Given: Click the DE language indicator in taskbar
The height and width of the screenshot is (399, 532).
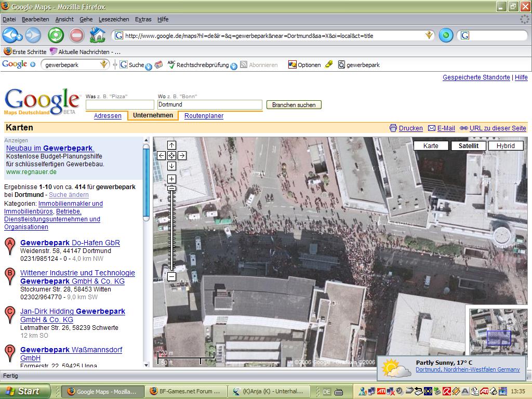Looking at the screenshot, I should [x=327, y=392].
